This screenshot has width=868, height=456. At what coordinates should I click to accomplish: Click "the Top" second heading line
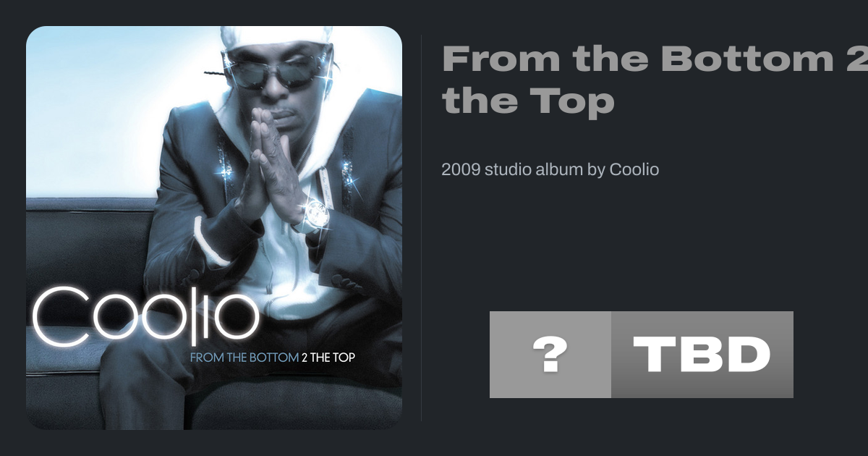click(x=528, y=102)
